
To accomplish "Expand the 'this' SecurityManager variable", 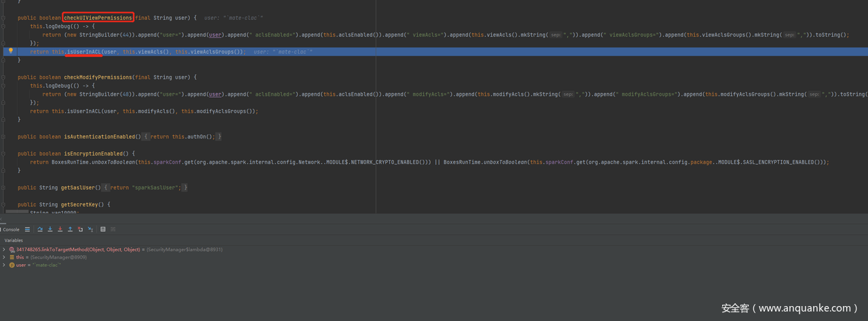I will pyautogui.click(x=4, y=257).
